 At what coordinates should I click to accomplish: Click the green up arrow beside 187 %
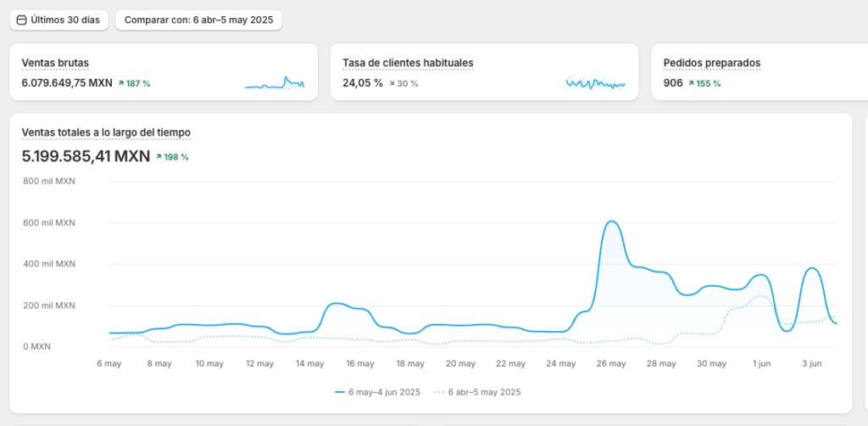coord(121,83)
